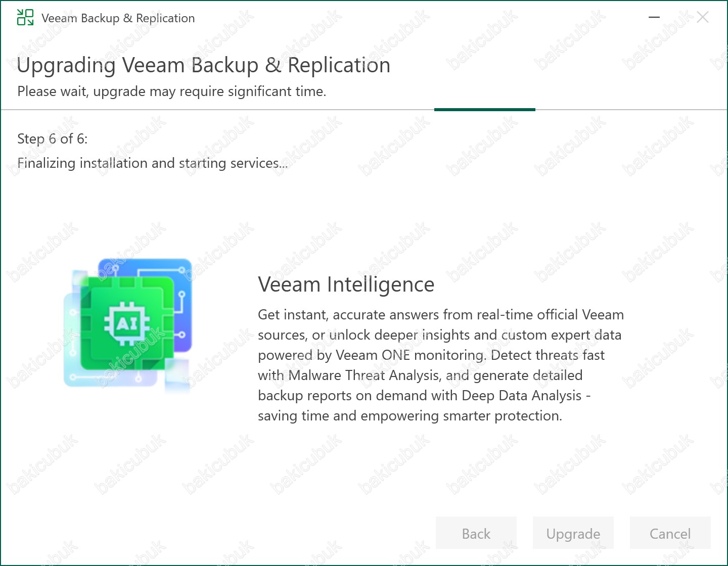Click the Veeam Intelligence description paragraph
The height and width of the screenshot is (566, 728).
tap(441, 365)
